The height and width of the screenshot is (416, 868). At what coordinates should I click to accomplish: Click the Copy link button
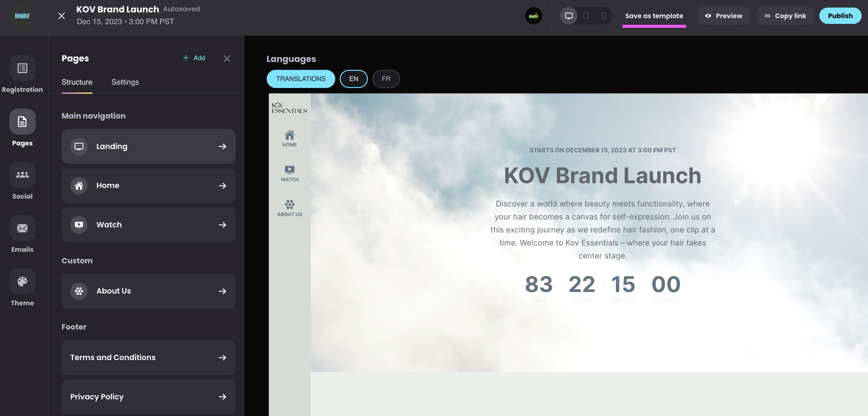click(x=785, y=16)
